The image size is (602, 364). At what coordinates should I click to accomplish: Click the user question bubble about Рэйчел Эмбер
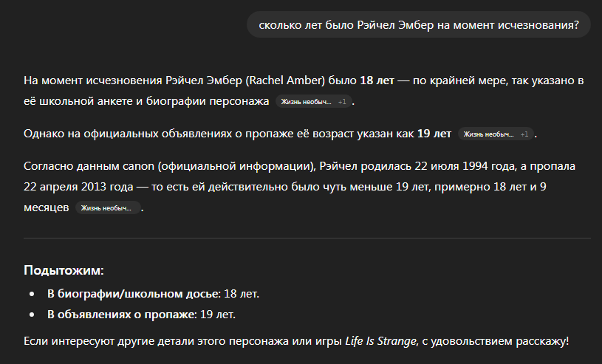click(x=419, y=25)
